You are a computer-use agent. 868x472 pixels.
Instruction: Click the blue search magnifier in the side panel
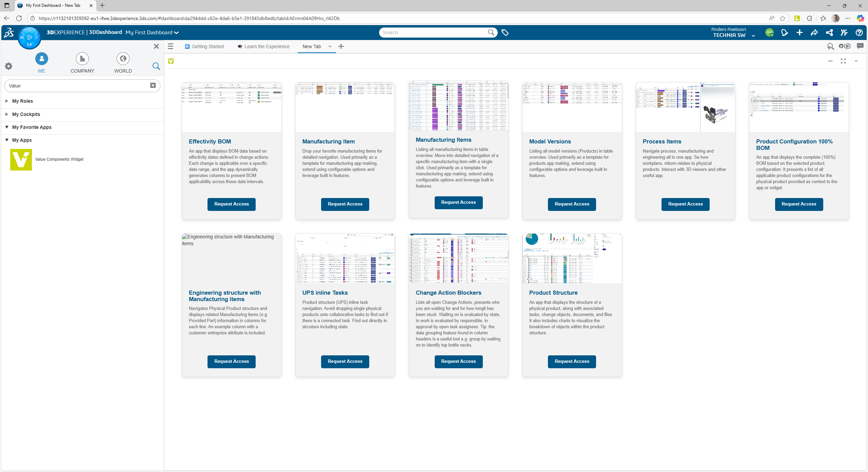point(156,66)
